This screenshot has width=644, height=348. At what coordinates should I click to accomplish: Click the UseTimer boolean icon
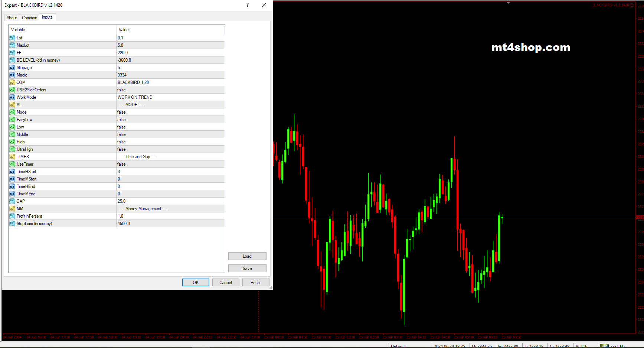(12, 164)
